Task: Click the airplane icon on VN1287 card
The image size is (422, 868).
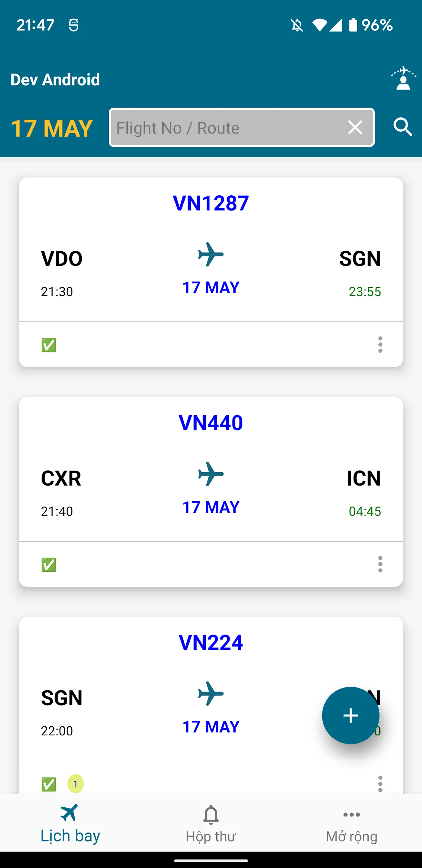Action: pyautogui.click(x=211, y=254)
